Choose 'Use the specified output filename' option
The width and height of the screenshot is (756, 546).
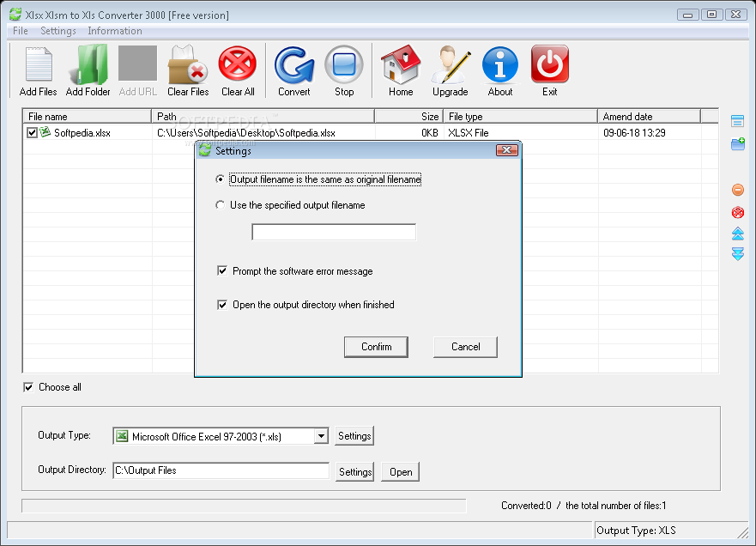pos(221,204)
